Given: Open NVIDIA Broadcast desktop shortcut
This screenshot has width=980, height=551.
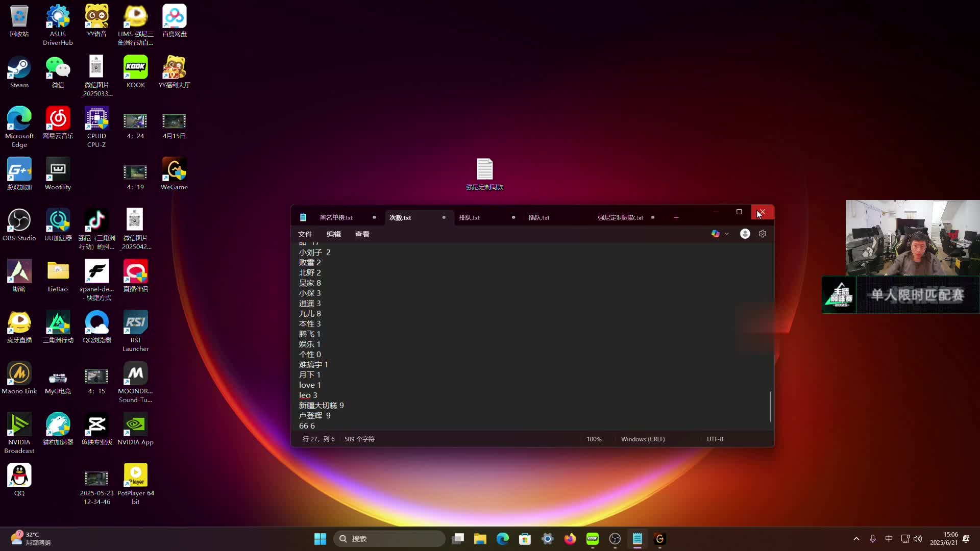Looking at the screenshot, I should tap(19, 433).
